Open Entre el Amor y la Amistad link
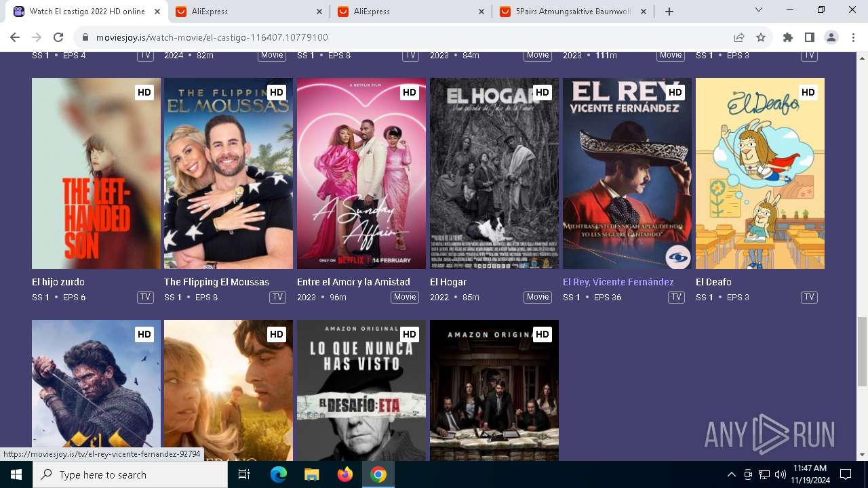868x488 pixels. coord(353,282)
